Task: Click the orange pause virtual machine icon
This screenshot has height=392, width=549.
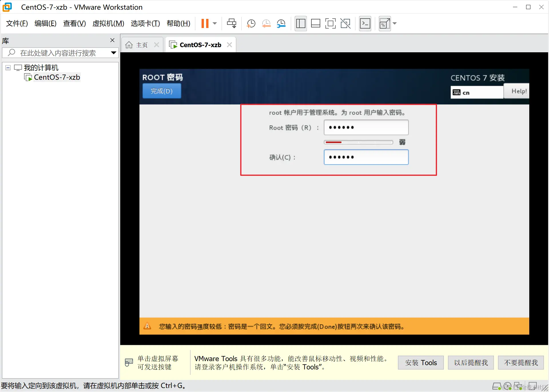Action: coord(205,23)
